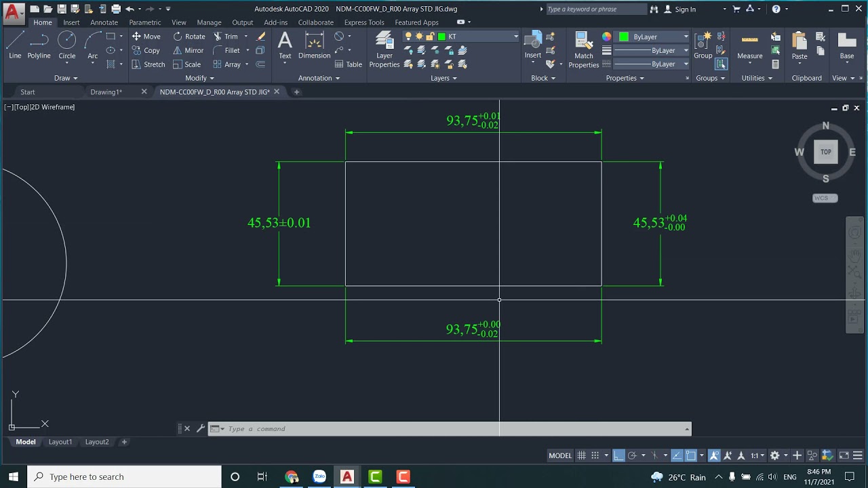
Task: Click the green ByLayer color swatch
Action: [x=624, y=37]
